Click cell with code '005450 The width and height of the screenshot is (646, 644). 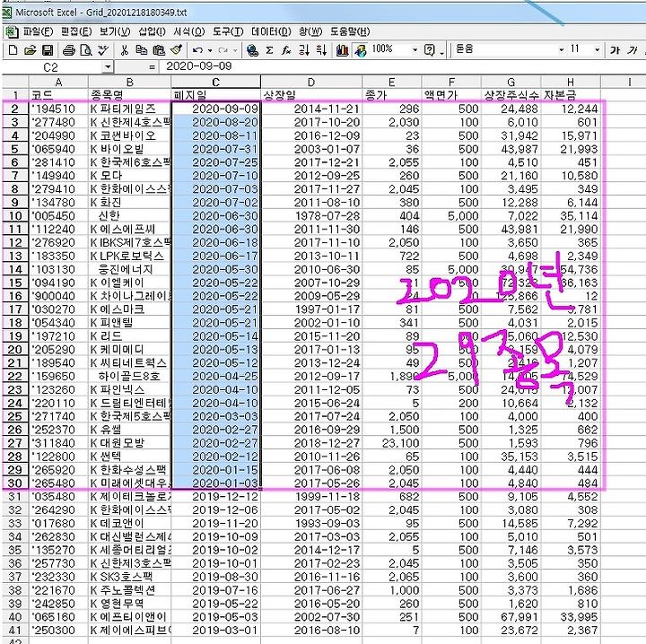point(58,216)
